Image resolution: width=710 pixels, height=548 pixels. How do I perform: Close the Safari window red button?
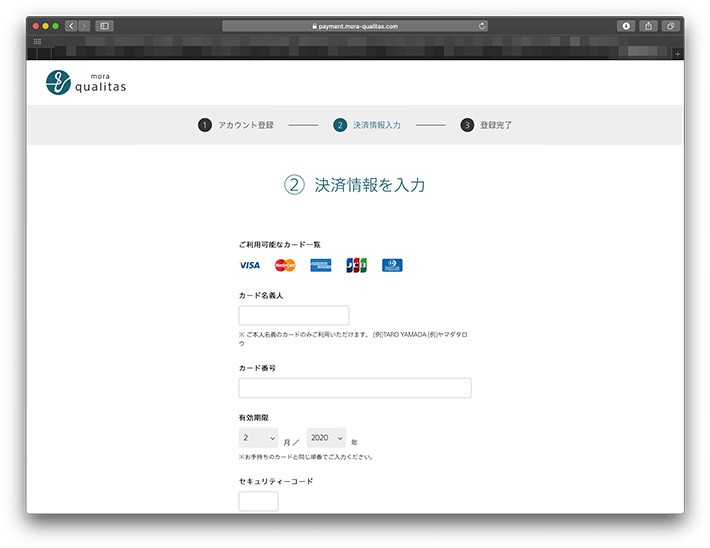point(36,26)
